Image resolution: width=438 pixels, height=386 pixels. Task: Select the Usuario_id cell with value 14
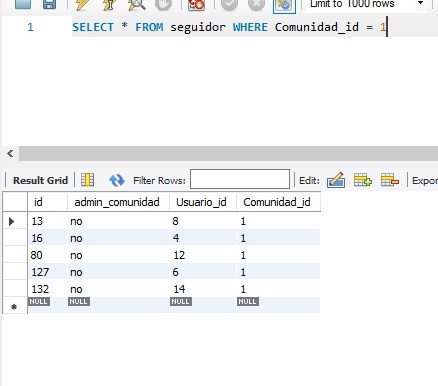(203, 289)
